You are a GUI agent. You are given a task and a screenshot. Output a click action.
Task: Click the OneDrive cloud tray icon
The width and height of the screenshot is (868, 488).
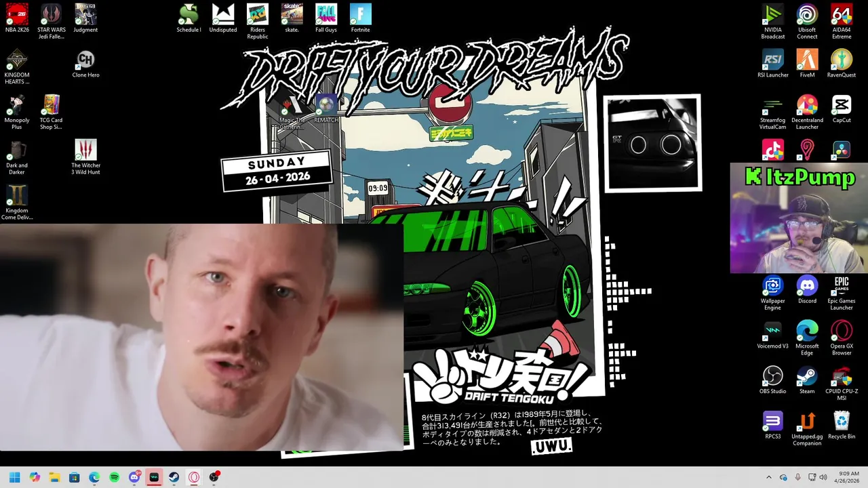coord(783,477)
